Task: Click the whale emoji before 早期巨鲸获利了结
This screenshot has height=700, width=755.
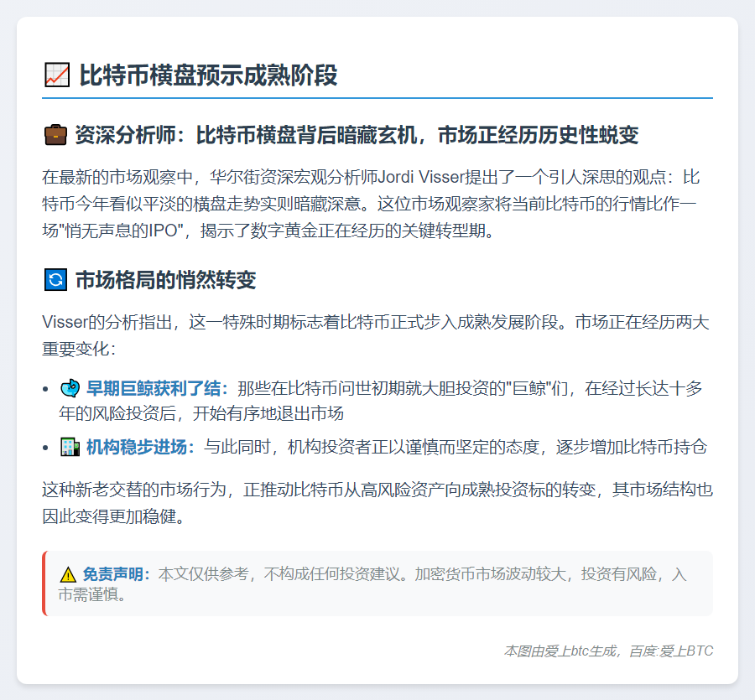Action: point(70,388)
